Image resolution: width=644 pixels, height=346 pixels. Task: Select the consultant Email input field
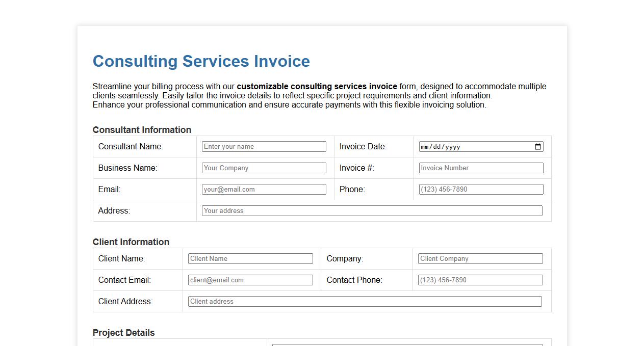(x=264, y=189)
